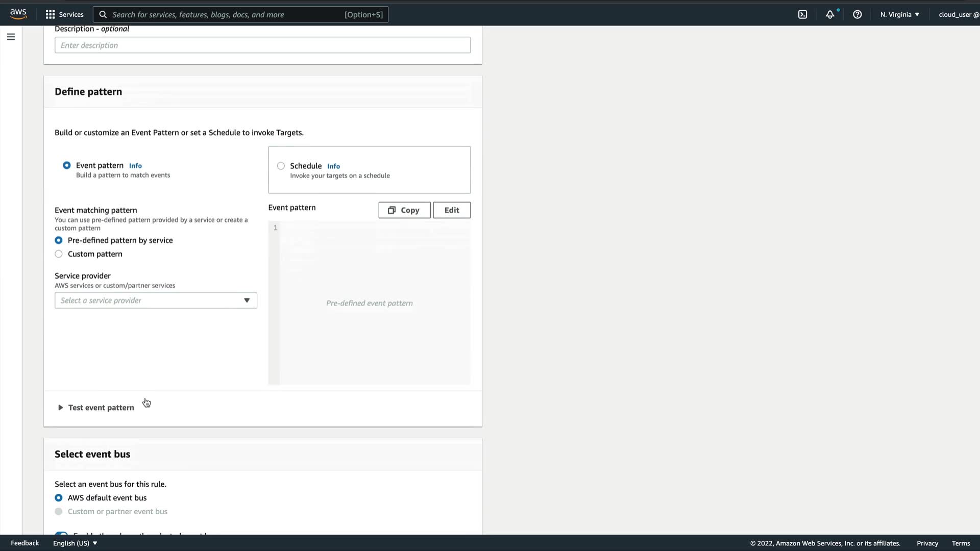The width and height of the screenshot is (980, 551).
Task: Choose the Custom pattern radio button
Action: (x=59, y=254)
